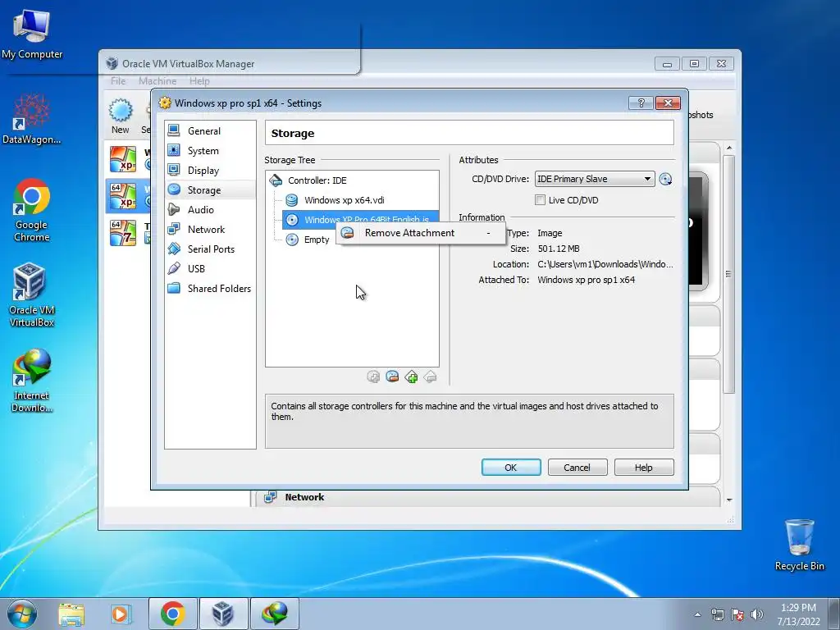The height and width of the screenshot is (630, 840).
Task: Open the Windows Start menu
Action: click(22, 614)
